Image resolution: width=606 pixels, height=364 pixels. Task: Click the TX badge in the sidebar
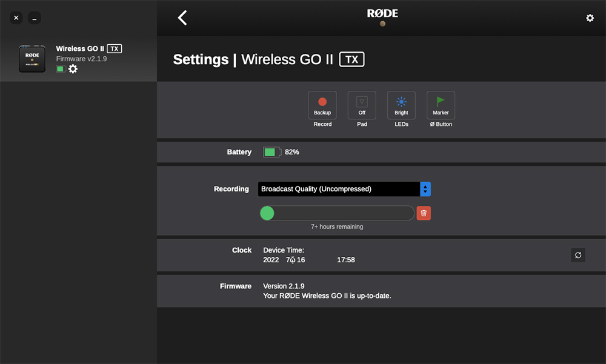pyautogui.click(x=115, y=48)
